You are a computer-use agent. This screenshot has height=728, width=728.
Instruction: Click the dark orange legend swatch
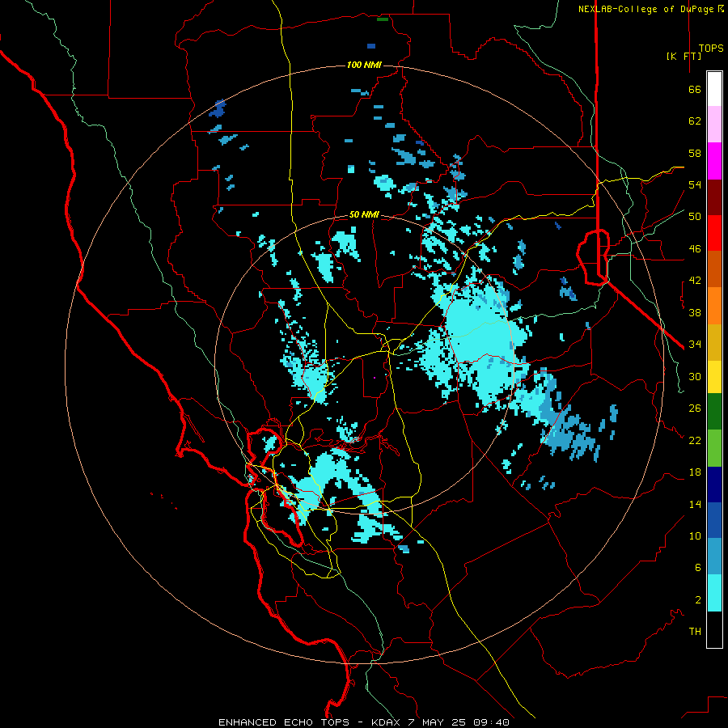click(714, 269)
